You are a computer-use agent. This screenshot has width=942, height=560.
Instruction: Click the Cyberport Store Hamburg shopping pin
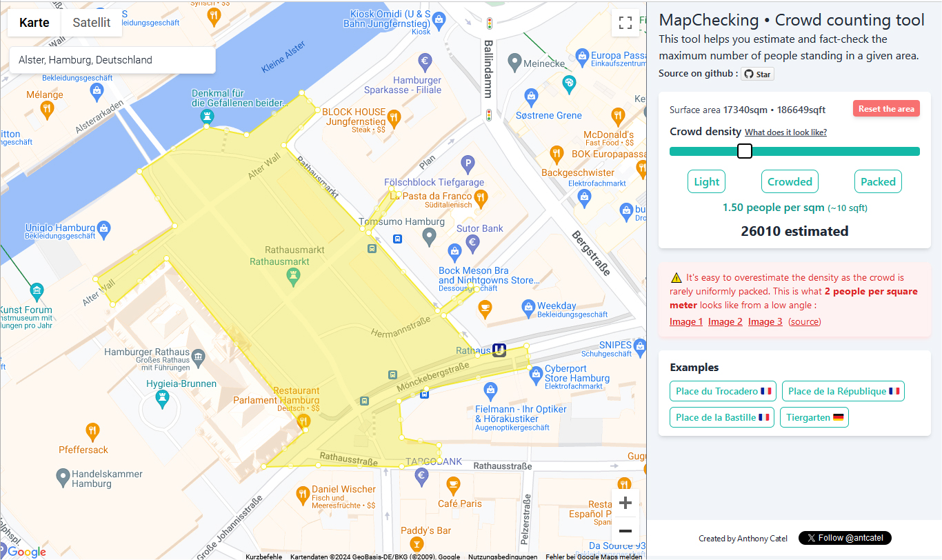536,374
